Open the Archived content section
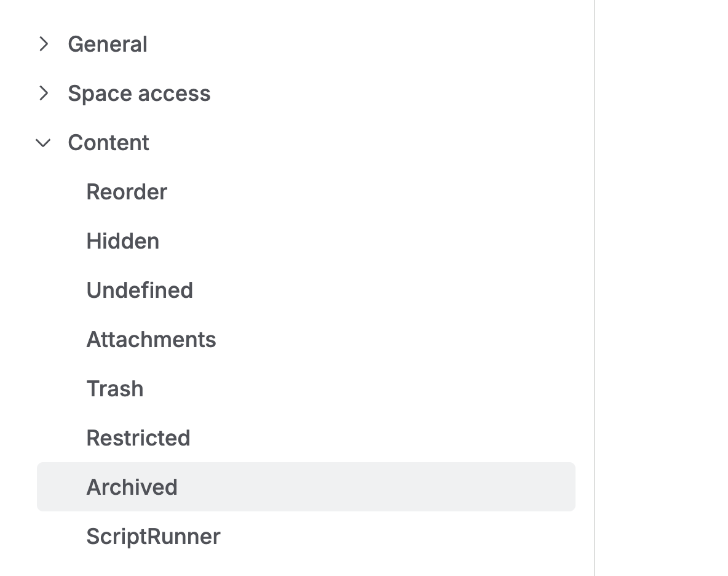Screen dimensions: 728x576 click(132, 486)
